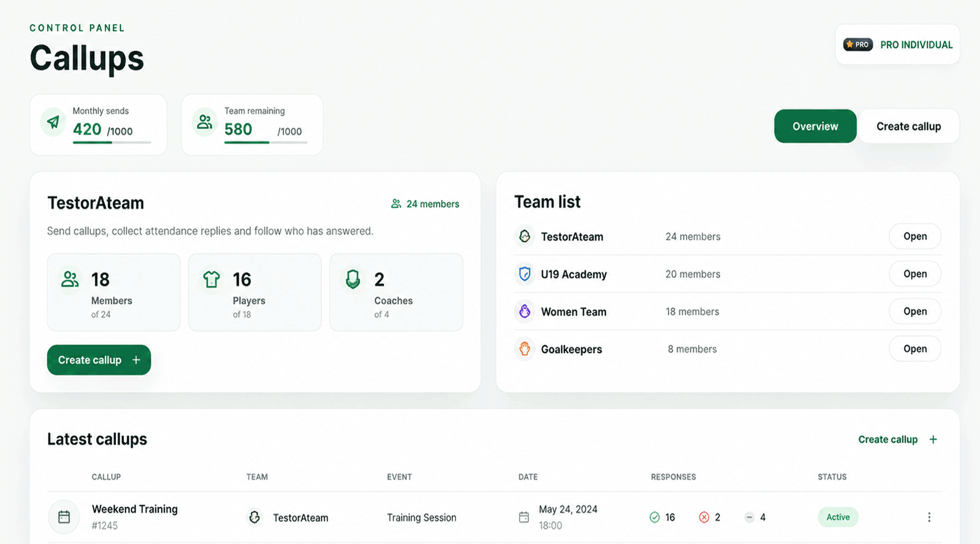Click the green Create callup button
The width and height of the screenshot is (980, 544).
[99, 360]
